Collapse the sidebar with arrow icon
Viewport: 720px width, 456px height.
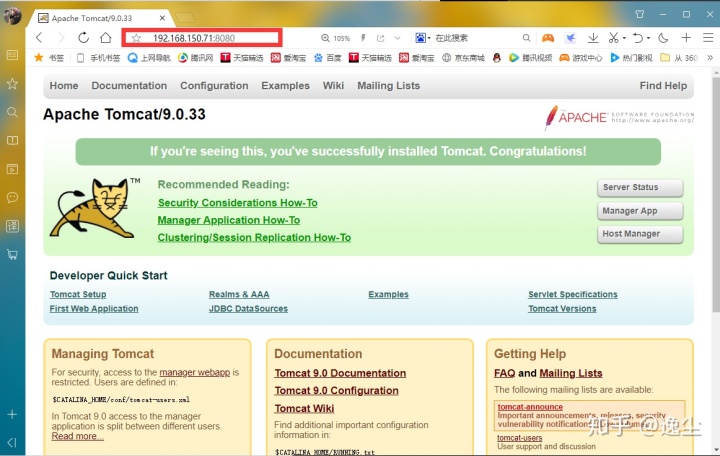(x=12, y=443)
